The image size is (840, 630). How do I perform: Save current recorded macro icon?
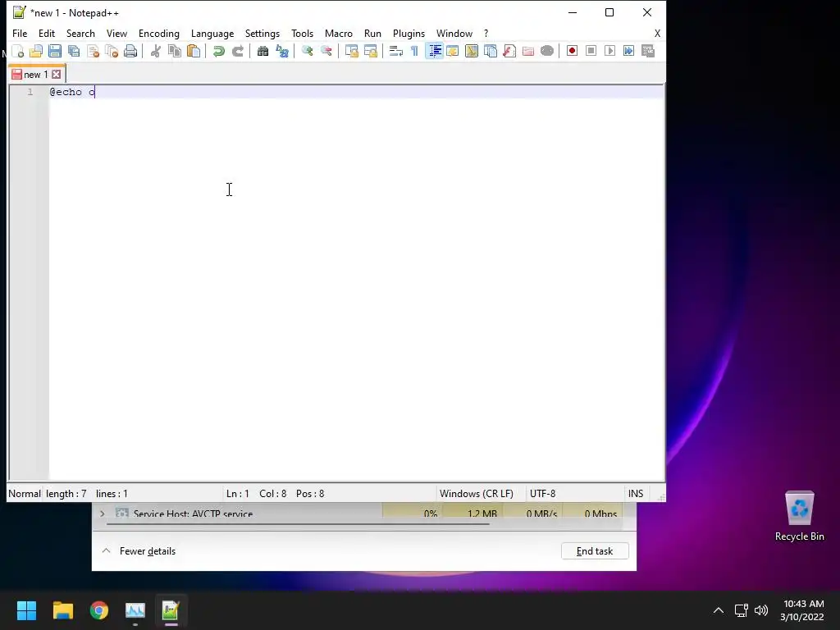pyautogui.click(x=648, y=51)
